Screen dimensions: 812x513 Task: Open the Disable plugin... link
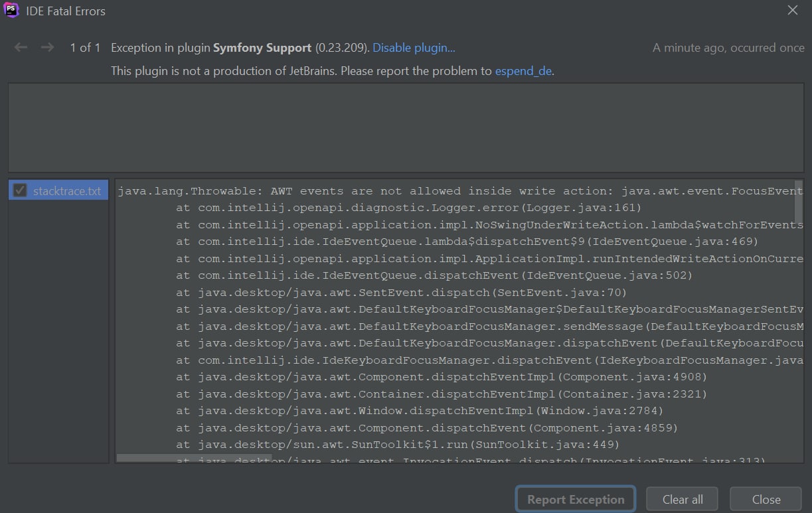point(414,48)
